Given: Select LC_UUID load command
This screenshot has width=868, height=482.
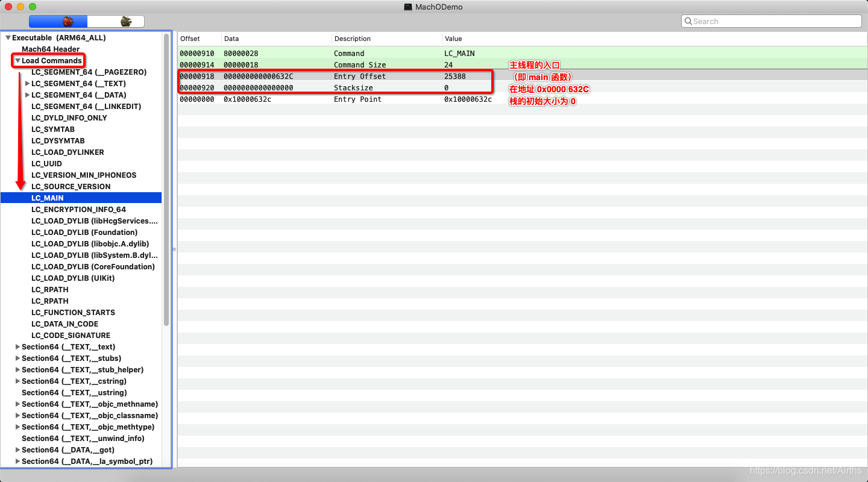Looking at the screenshot, I should pos(46,164).
